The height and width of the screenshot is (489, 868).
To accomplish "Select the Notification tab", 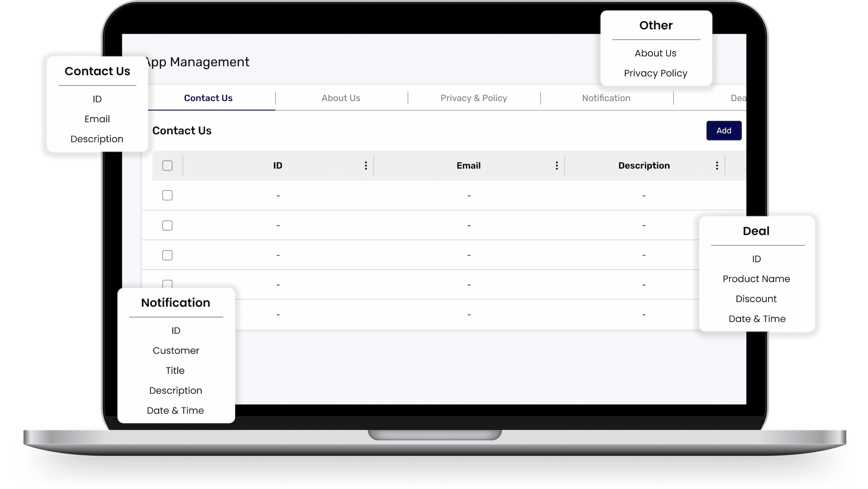I will point(606,98).
